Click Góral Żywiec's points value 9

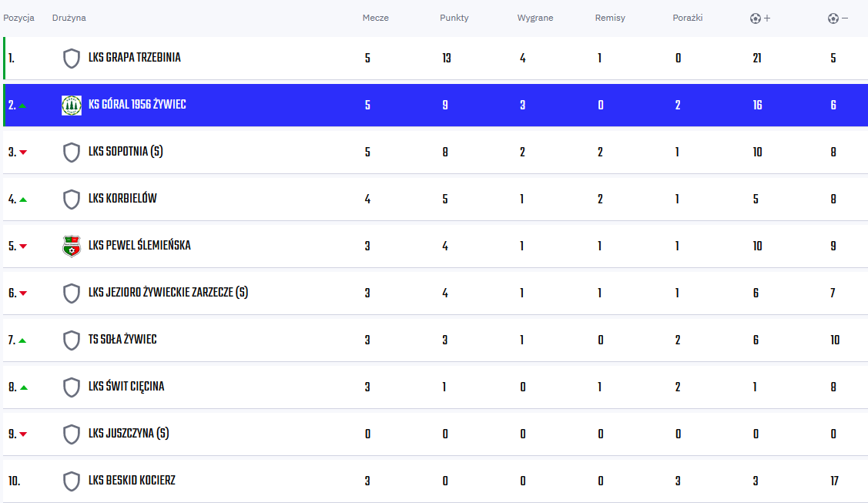click(x=445, y=105)
